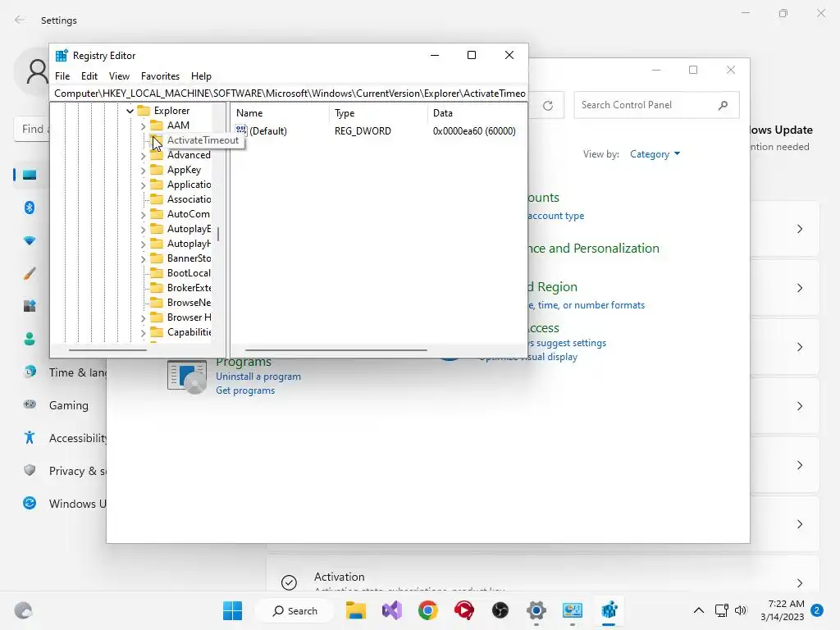Select the Accounts person icon in Settings sidebar
The width and height of the screenshot is (840, 630).
(30, 339)
